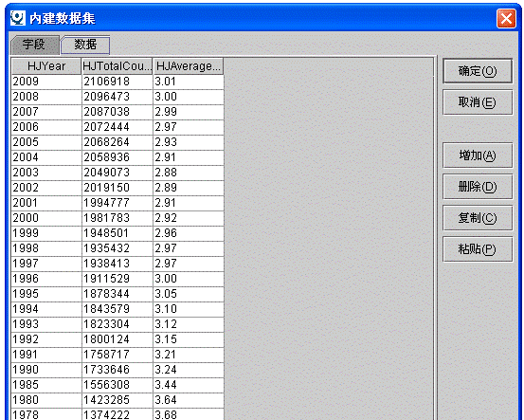Select the year cell 2009
Viewport: 524px width, 420px height.
click(x=46, y=82)
